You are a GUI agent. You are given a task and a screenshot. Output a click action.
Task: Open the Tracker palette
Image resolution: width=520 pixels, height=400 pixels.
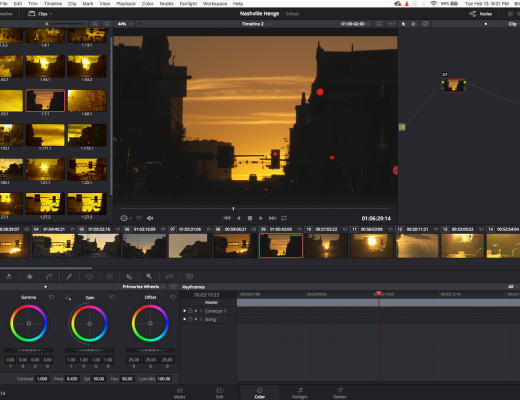109,276
